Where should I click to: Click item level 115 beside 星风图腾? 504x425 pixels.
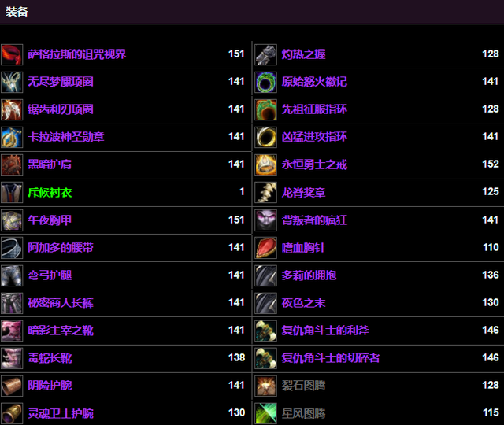click(x=491, y=412)
